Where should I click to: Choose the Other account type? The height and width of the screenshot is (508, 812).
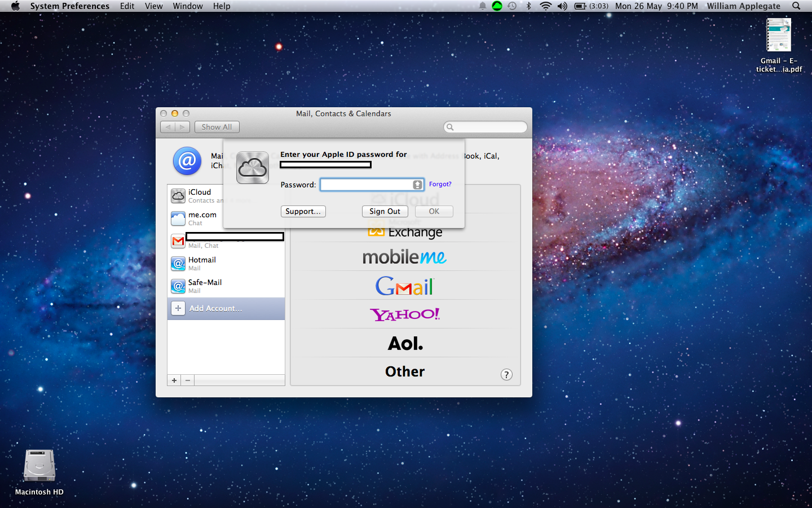pos(405,371)
